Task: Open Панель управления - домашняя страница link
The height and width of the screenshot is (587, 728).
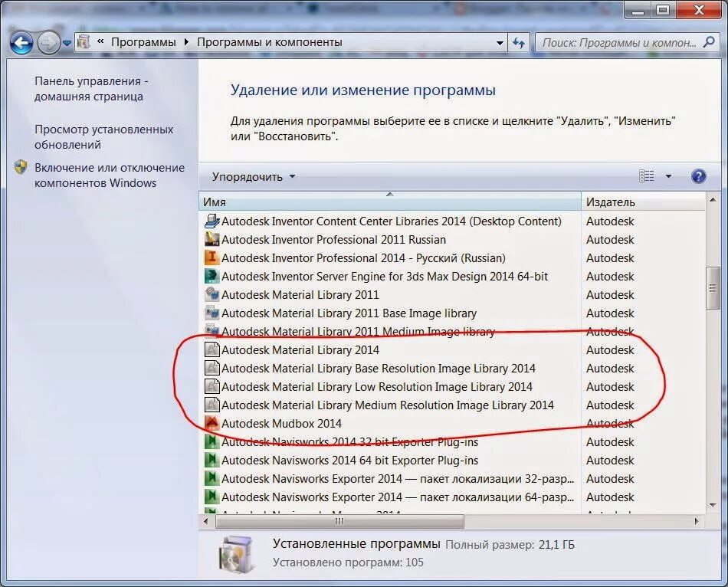Action: click(x=91, y=89)
